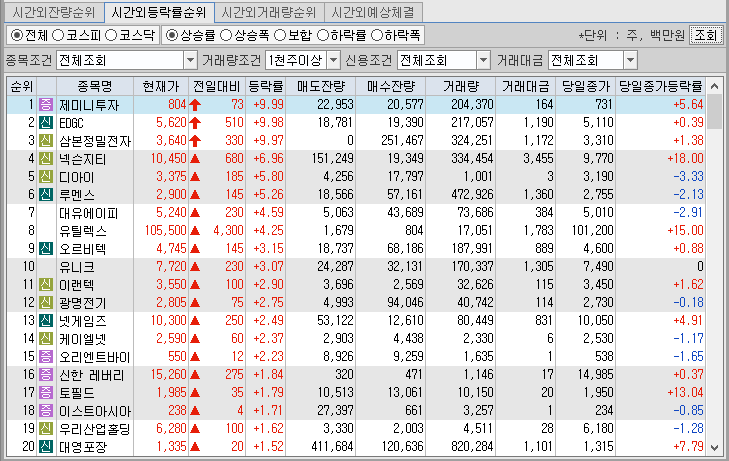Image resolution: width=729 pixels, height=461 pixels.
Task: Sort by the 거래대금 column header
Action: coord(525,86)
